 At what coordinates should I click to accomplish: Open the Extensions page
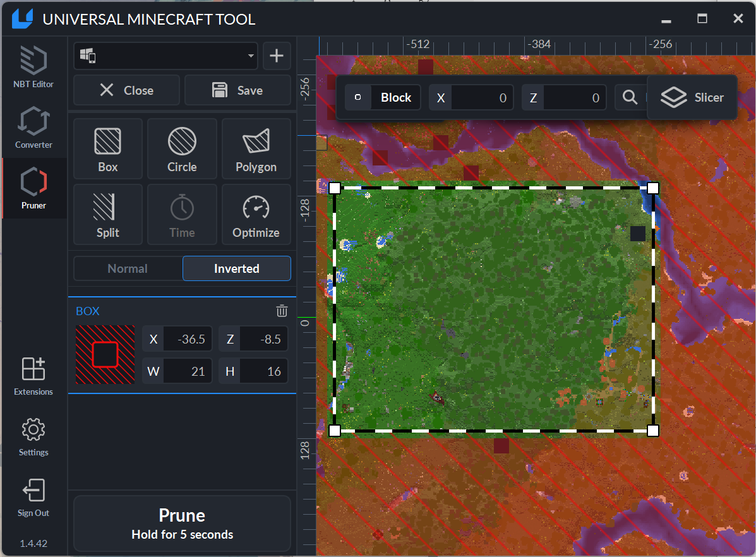click(x=33, y=376)
